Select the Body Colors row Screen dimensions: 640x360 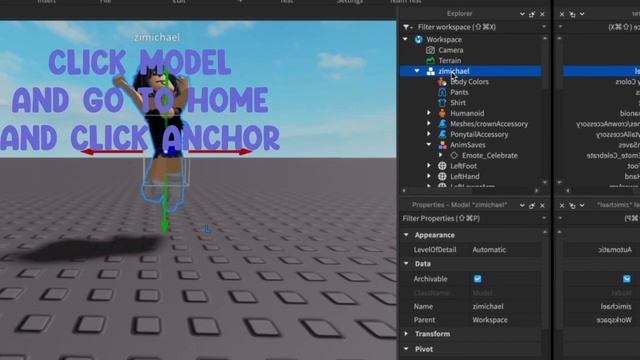click(471, 82)
